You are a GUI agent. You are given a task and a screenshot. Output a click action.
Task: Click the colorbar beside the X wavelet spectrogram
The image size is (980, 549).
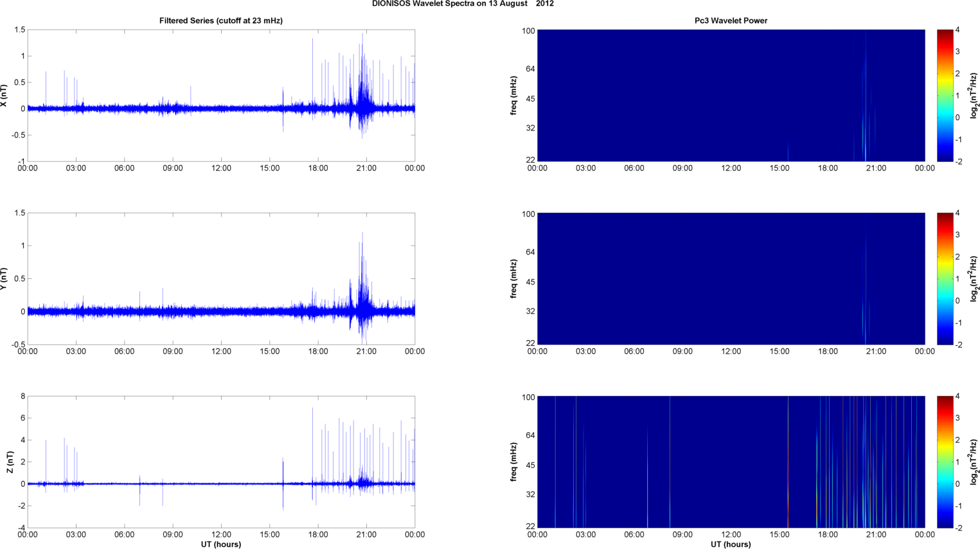click(x=945, y=95)
